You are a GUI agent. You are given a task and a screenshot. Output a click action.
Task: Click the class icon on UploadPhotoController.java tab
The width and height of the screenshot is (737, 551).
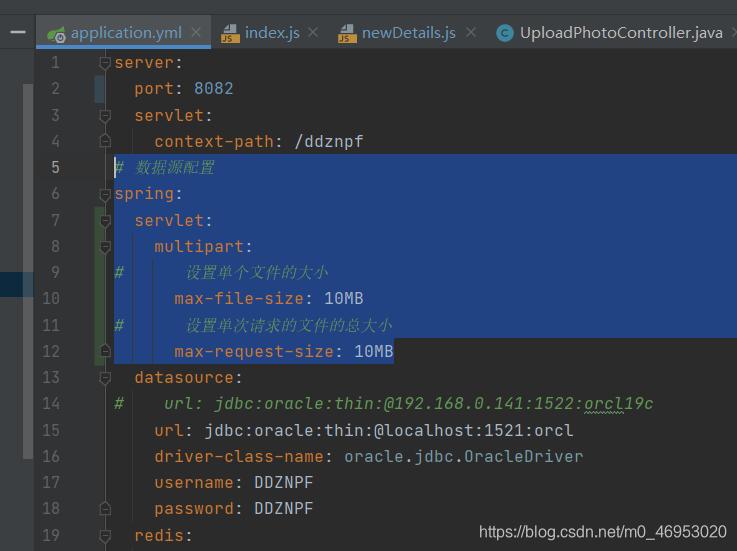[505, 33]
